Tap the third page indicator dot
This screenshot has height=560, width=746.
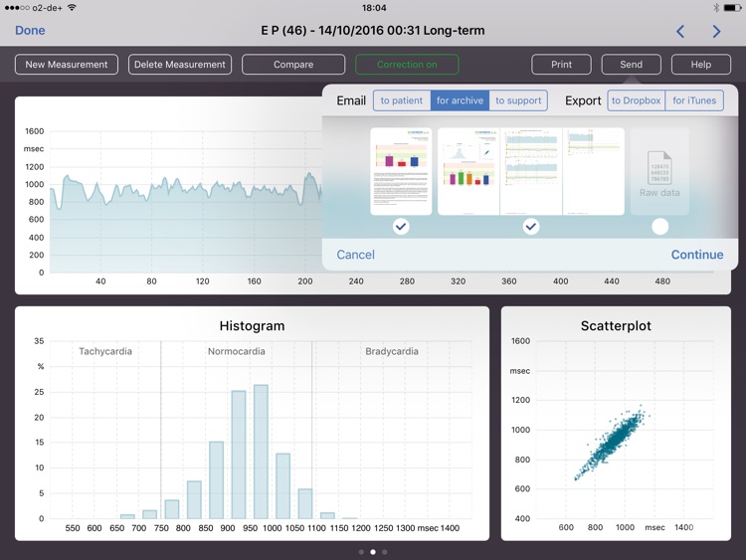384,552
